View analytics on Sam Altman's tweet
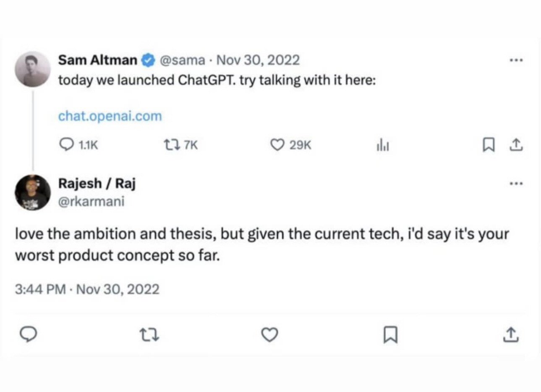This screenshot has width=541, height=392. point(382,145)
